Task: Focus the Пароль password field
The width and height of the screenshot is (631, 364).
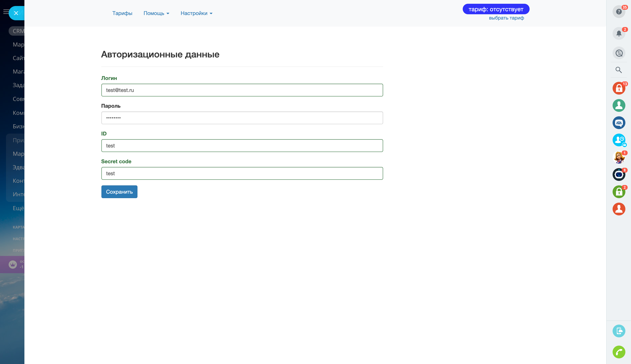Action: pyautogui.click(x=242, y=118)
